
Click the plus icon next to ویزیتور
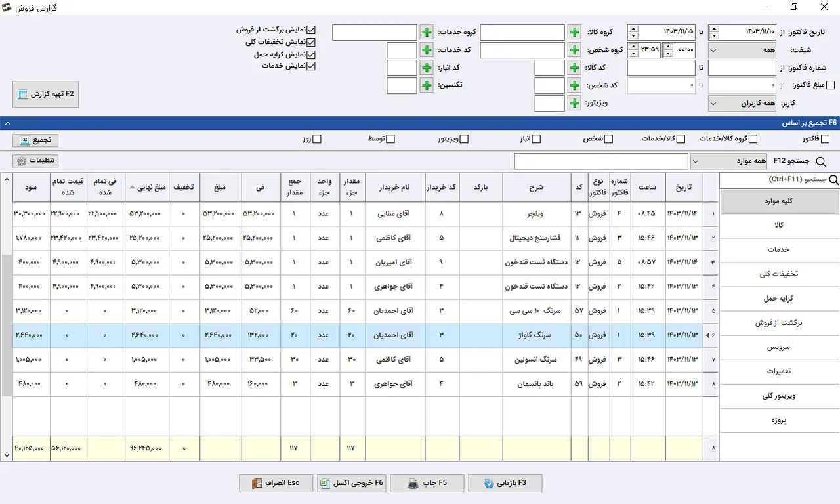(x=574, y=103)
